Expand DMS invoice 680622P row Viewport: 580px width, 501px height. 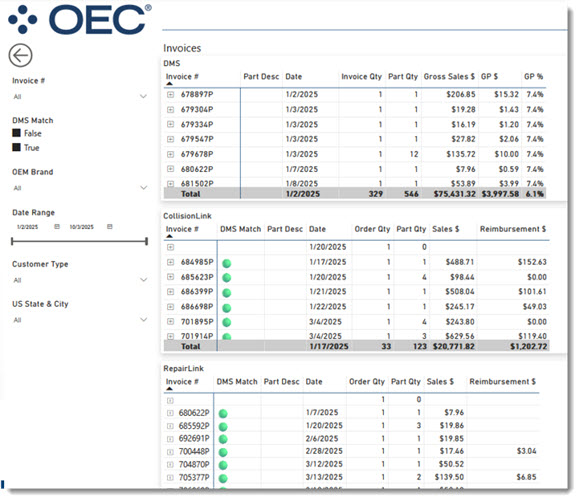pyautogui.click(x=170, y=169)
